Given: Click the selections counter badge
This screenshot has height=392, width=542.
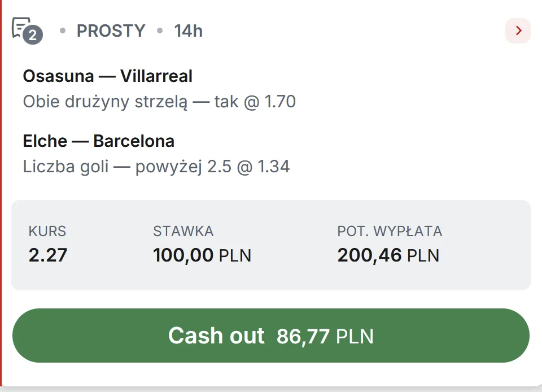Looking at the screenshot, I should coord(33,36).
